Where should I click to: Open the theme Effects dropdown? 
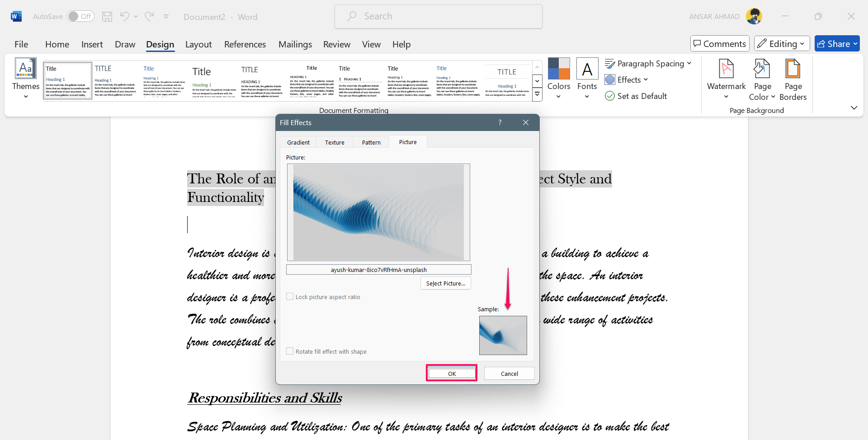(x=627, y=80)
